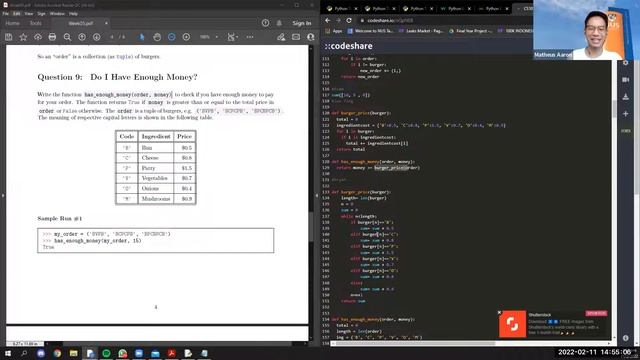Click the taskbar search magnifier
The image size is (640, 360).
click(x=24, y=353)
